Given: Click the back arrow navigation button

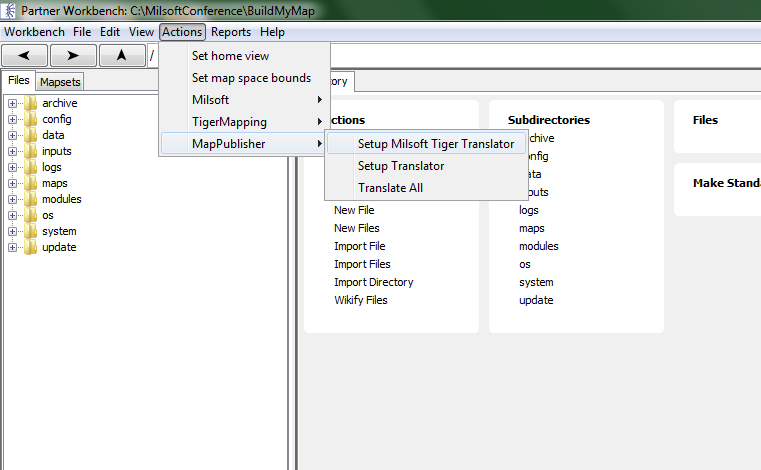Looking at the screenshot, I should [24, 55].
